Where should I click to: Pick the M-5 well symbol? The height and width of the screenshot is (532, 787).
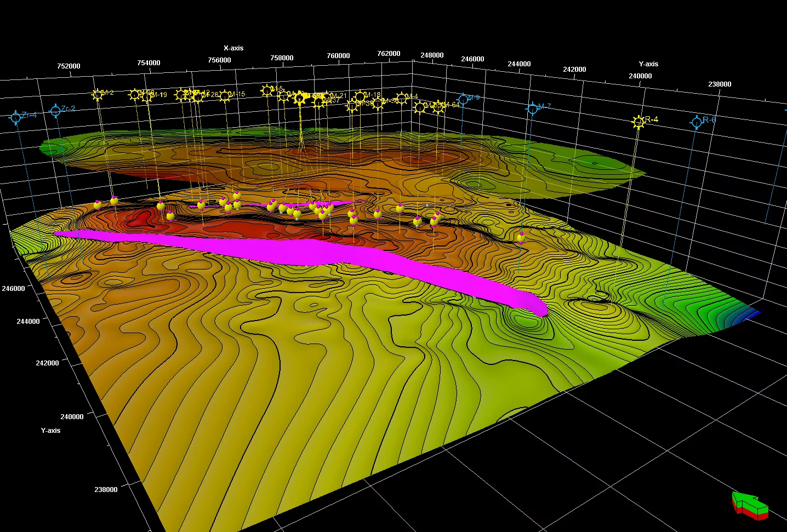coord(267,90)
